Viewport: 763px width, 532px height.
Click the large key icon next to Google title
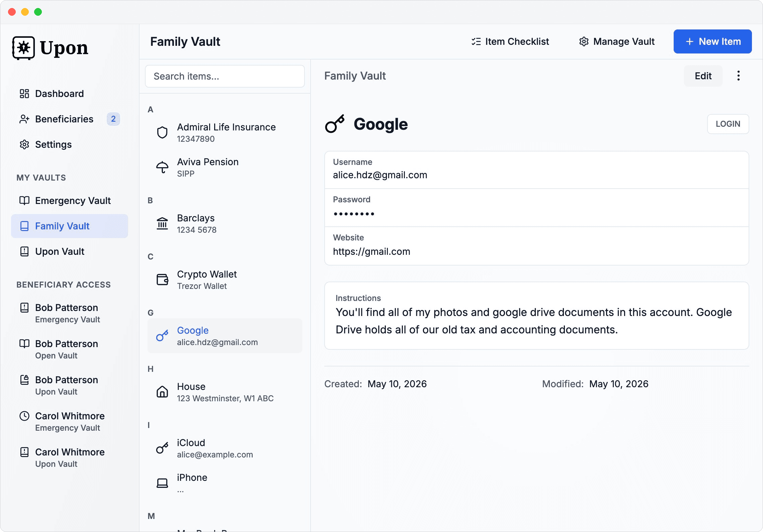tap(335, 124)
